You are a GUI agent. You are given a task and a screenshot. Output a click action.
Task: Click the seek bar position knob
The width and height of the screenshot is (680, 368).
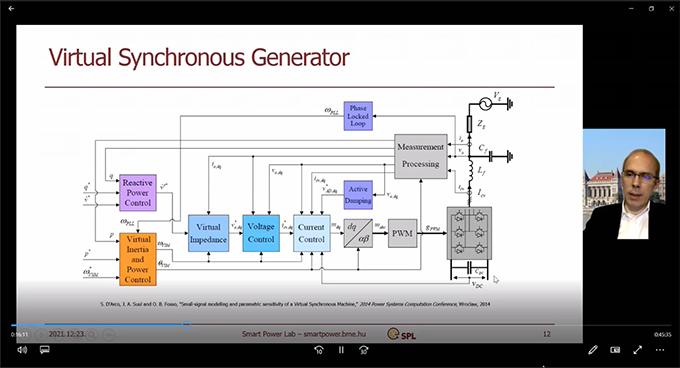point(186,325)
